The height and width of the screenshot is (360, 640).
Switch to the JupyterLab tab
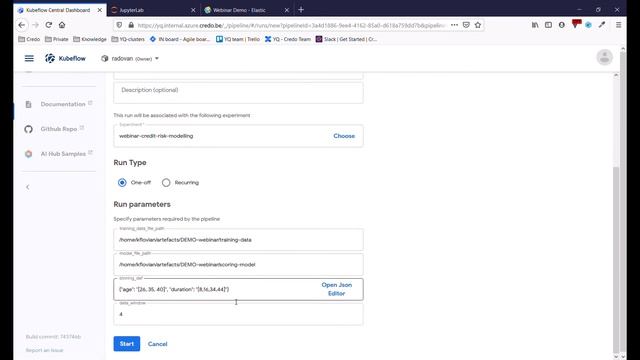point(151,10)
